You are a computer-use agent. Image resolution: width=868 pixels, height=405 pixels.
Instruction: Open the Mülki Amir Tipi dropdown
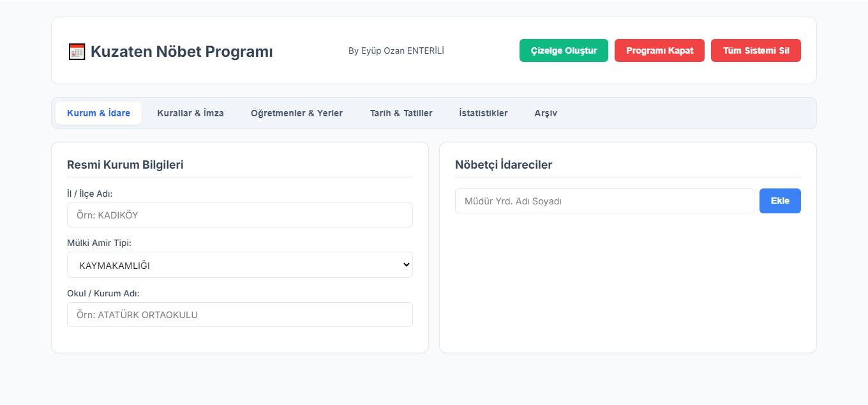(x=240, y=265)
